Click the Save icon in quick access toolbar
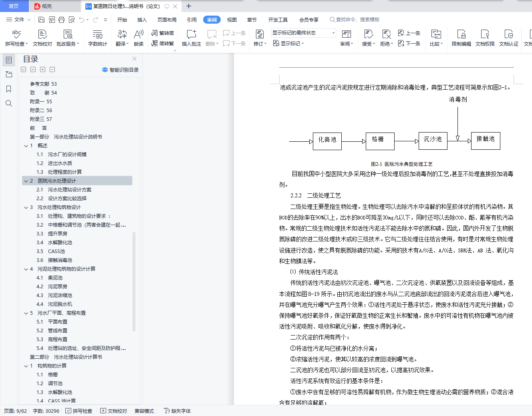 tap(41, 20)
